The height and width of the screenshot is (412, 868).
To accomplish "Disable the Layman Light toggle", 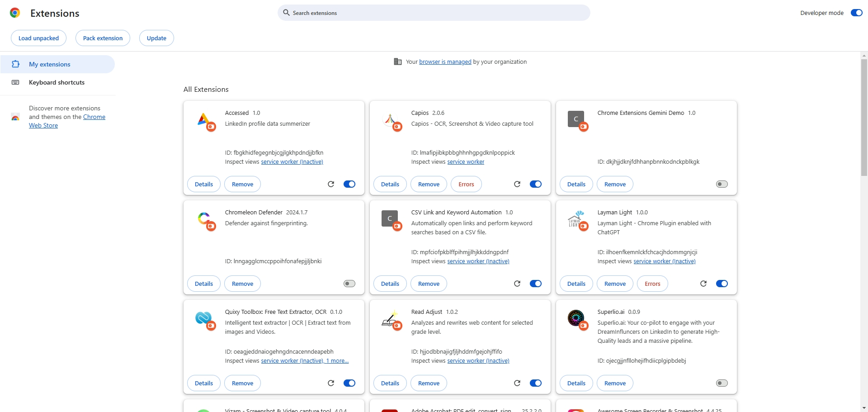I will (x=722, y=284).
